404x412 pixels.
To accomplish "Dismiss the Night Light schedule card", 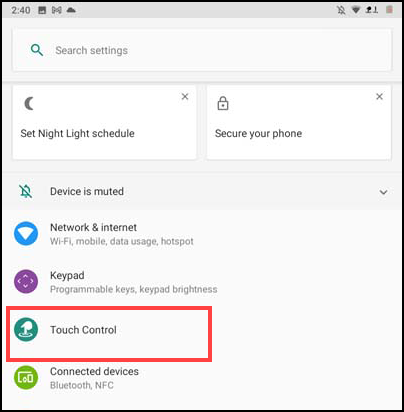I will pos(185,97).
